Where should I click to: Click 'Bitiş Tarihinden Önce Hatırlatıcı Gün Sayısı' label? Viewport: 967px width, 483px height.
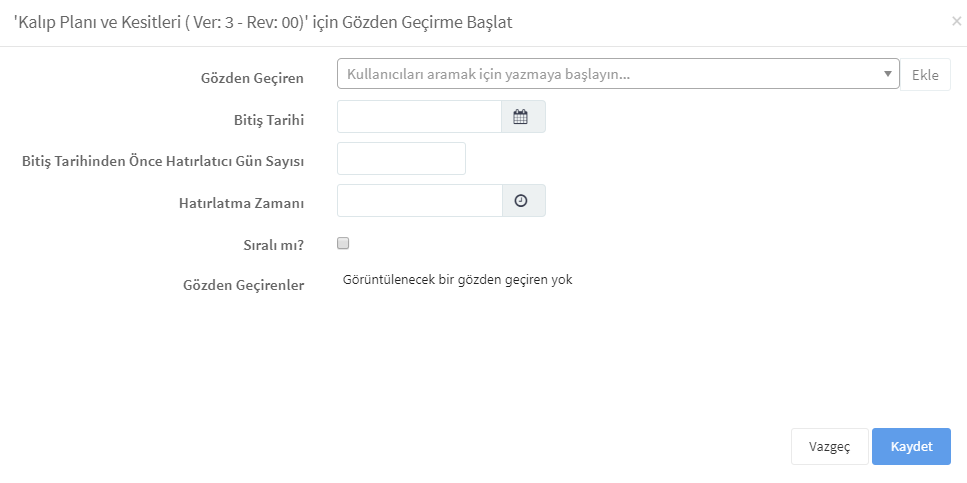[x=163, y=162]
